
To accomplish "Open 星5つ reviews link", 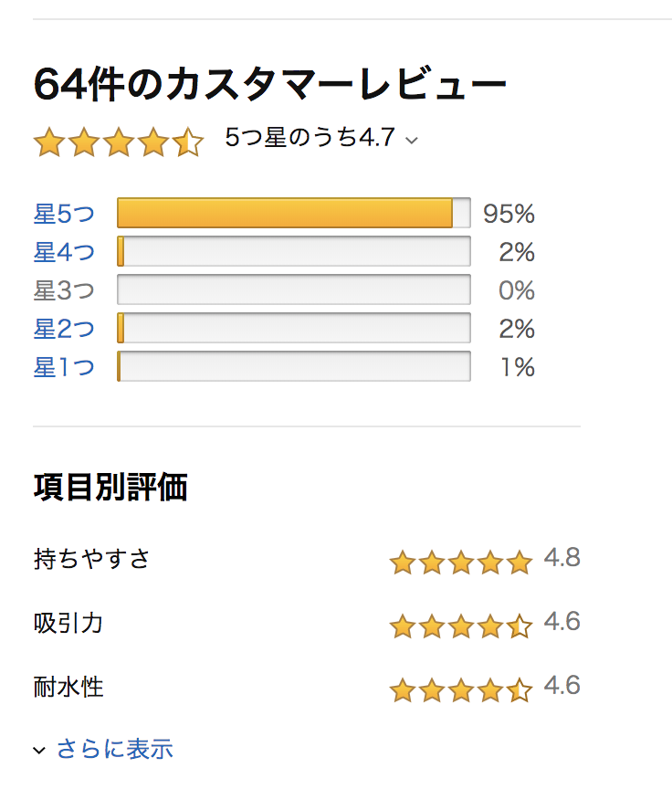I will coord(64,214).
